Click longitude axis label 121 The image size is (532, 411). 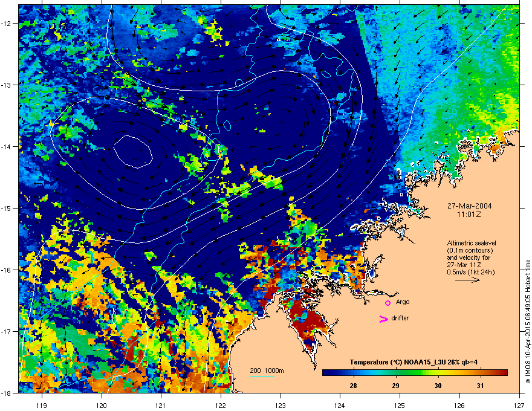pyautogui.click(x=161, y=405)
